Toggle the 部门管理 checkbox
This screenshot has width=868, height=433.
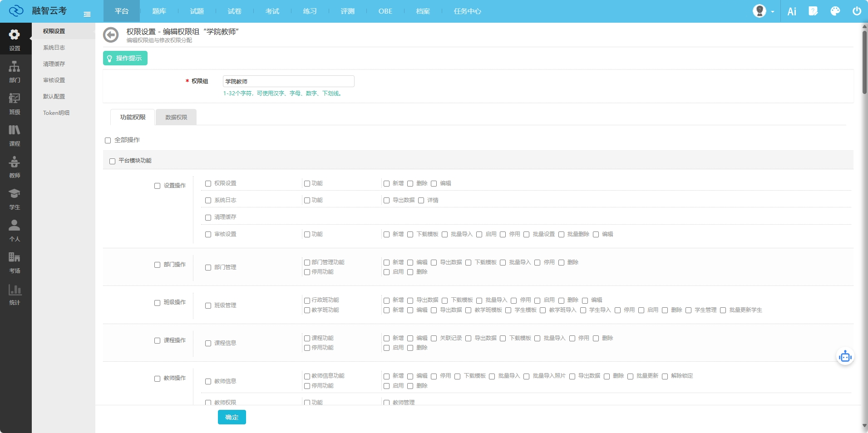[x=208, y=268]
